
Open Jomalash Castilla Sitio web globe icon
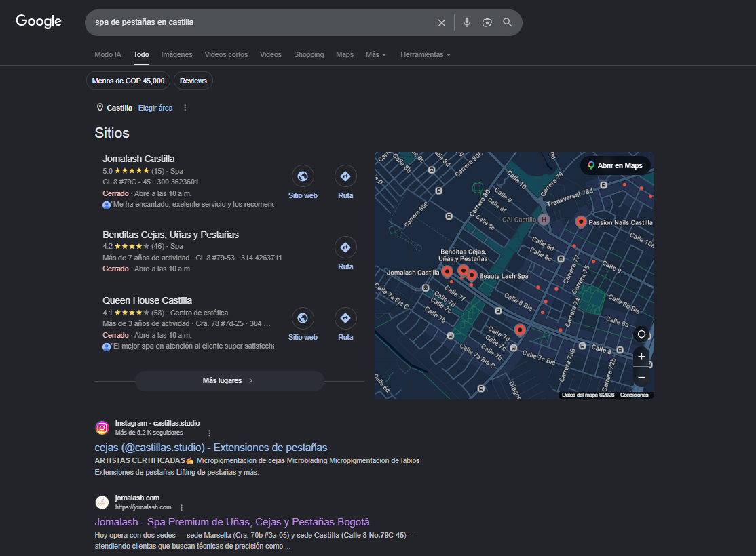[x=303, y=176]
